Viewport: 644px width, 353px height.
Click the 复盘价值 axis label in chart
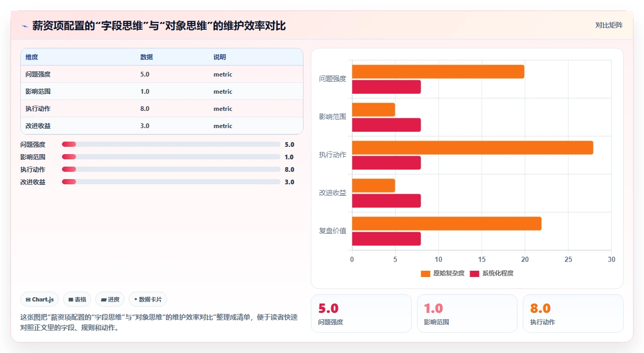(333, 231)
